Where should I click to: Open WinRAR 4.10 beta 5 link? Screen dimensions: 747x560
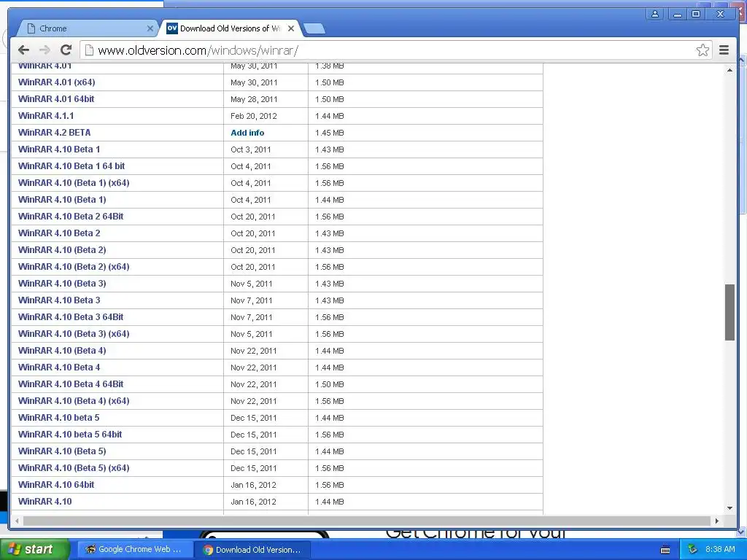click(x=58, y=418)
